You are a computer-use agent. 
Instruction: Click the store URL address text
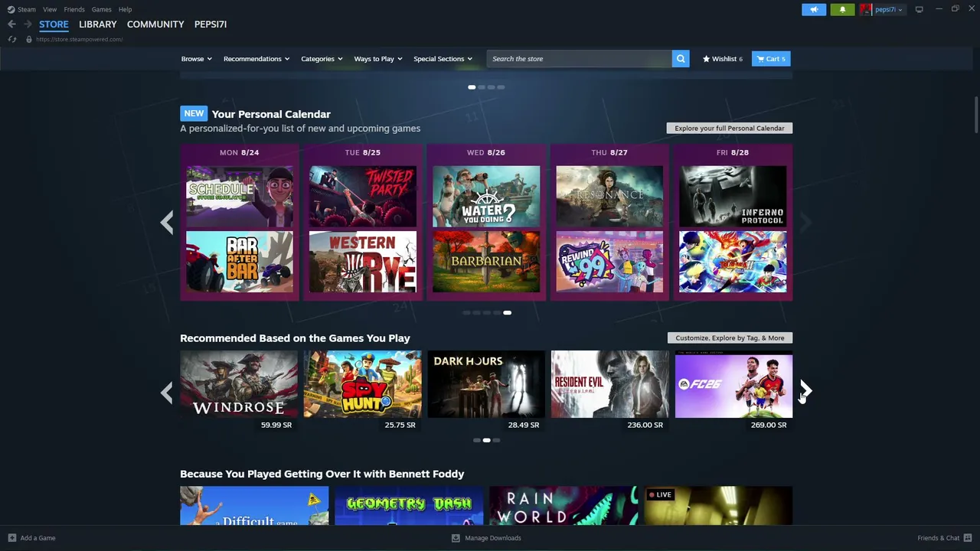[x=80, y=39]
